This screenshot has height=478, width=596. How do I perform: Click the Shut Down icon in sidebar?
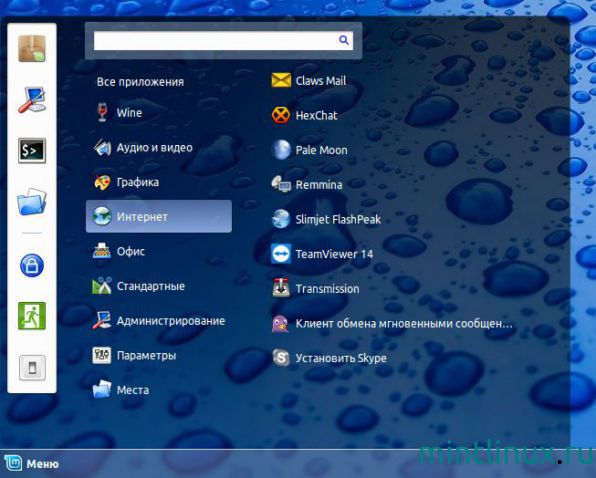point(32,367)
